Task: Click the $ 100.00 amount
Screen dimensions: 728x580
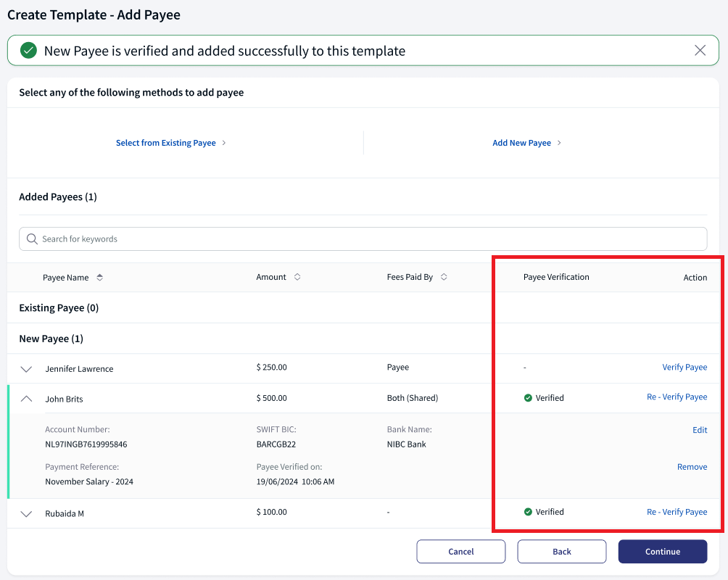Action: (x=272, y=512)
